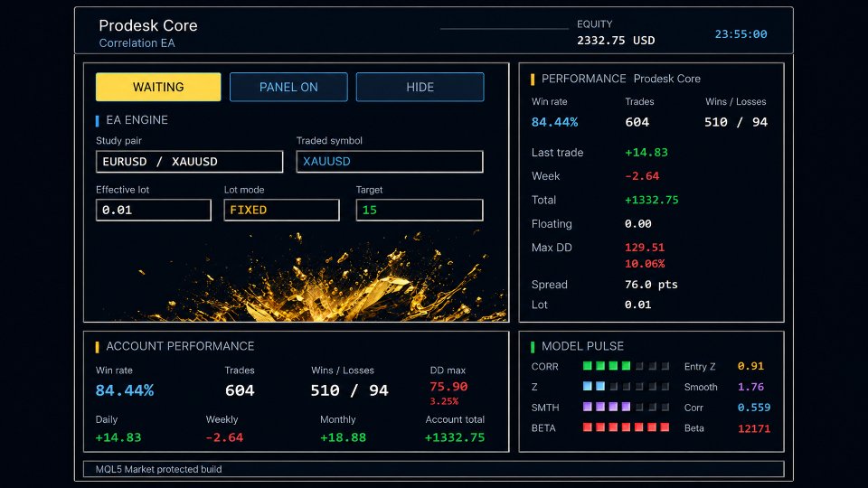The image size is (868, 488).
Task: Click the MODEL PULSE header
Action: [x=582, y=346]
